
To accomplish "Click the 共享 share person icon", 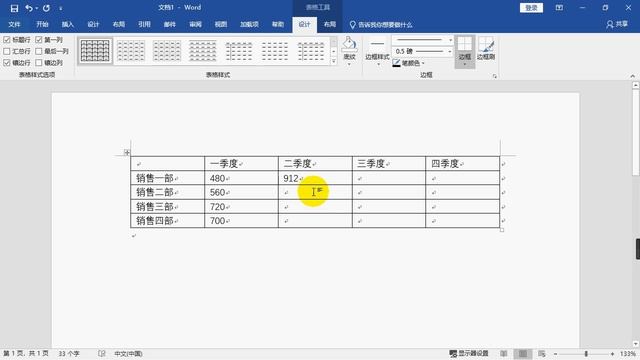I will [x=610, y=24].
